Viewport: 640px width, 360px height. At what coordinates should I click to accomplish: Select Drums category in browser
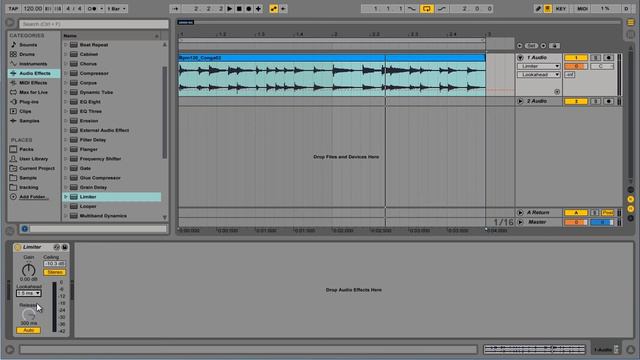click(27, 54)
